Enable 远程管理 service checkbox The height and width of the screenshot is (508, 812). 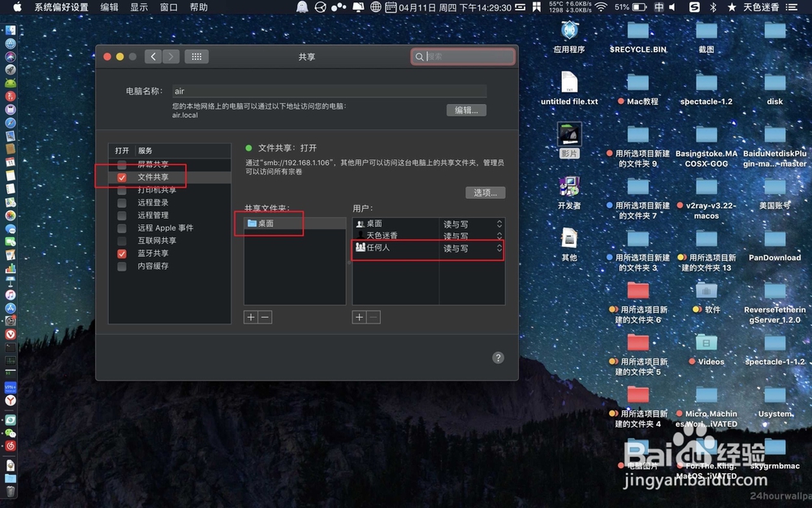click(x=122, y=215)
